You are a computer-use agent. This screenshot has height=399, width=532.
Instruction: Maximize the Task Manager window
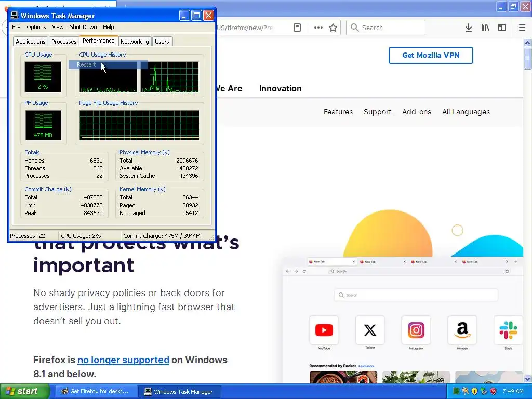pyautogui.click(x=196, y=15)
